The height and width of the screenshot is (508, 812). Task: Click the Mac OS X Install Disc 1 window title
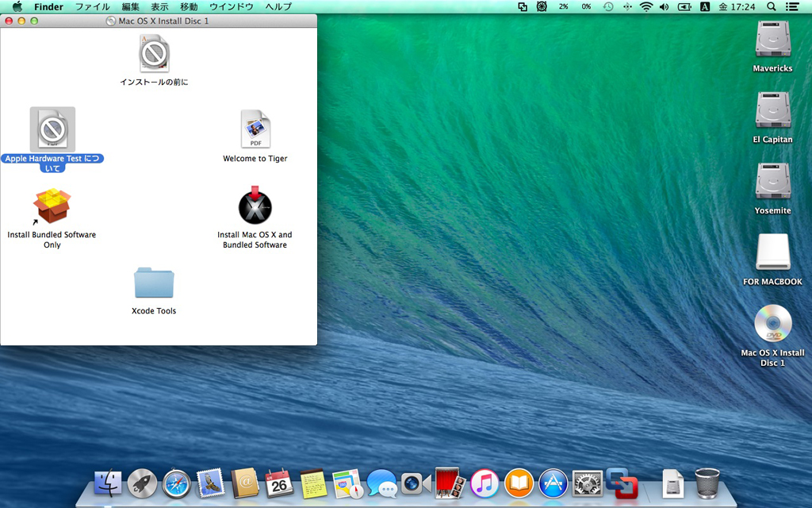(163, 21)
